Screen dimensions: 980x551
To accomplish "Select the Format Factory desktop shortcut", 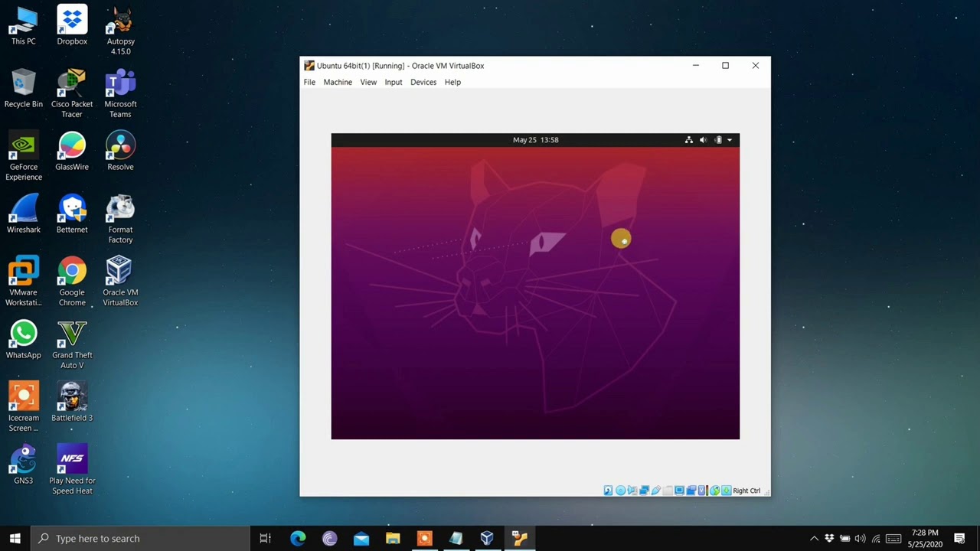I will [x=120, y=219].
